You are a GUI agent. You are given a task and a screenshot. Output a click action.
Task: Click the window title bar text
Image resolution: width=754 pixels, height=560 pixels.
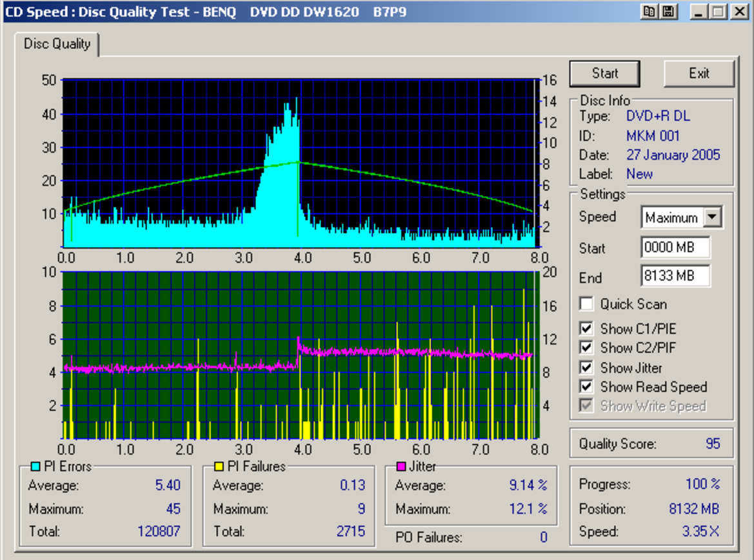pyautogui.click(x=206, y=12)
